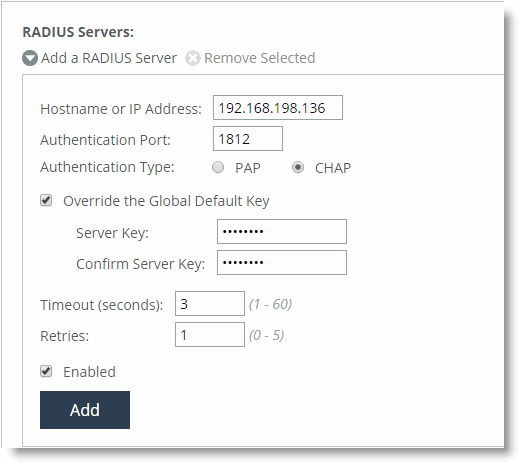Click the Hostname or IP Address label
Screen dimensions: 520x464
click(x=121, y=109)
